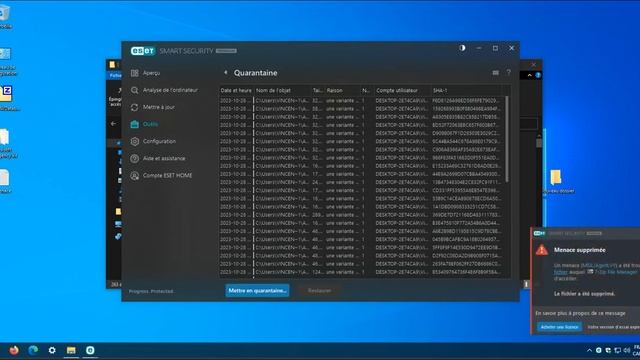Viewport: 640px width, 360px height.
Task: Open the fichier link in the ESET notification
Action: [560, 272]
